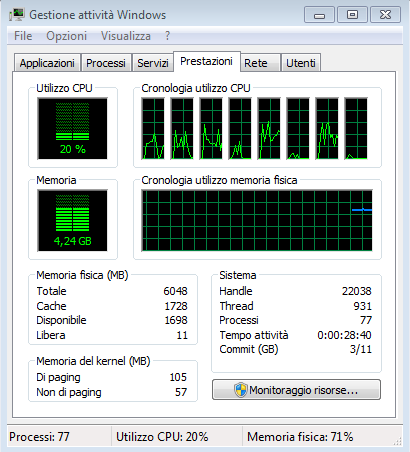
Task: Click the eighth CPU core history graph
Action: tap(356, 129)
